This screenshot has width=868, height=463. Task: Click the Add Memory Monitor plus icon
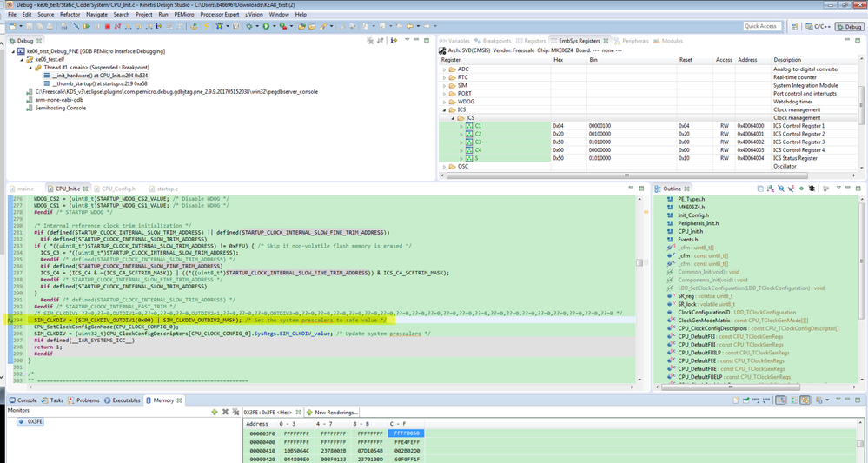[x=215, y=412]
